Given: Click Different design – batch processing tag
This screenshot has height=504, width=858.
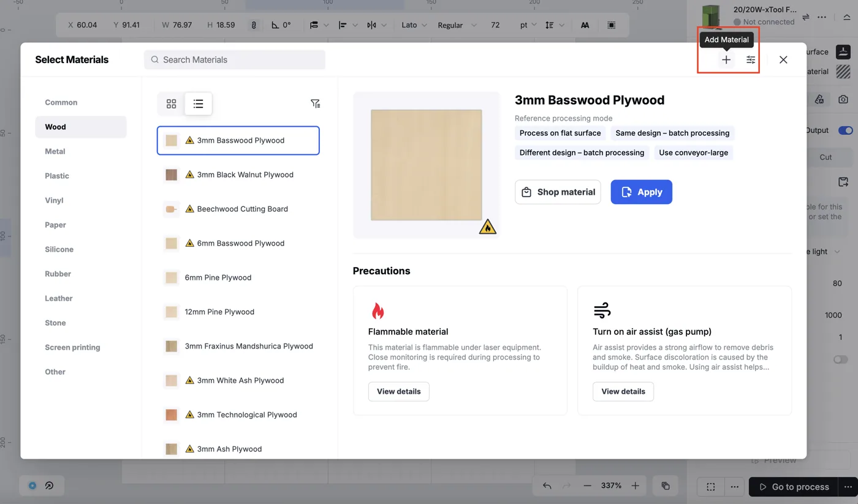Looking at the screenshot, I should [582, 152].
